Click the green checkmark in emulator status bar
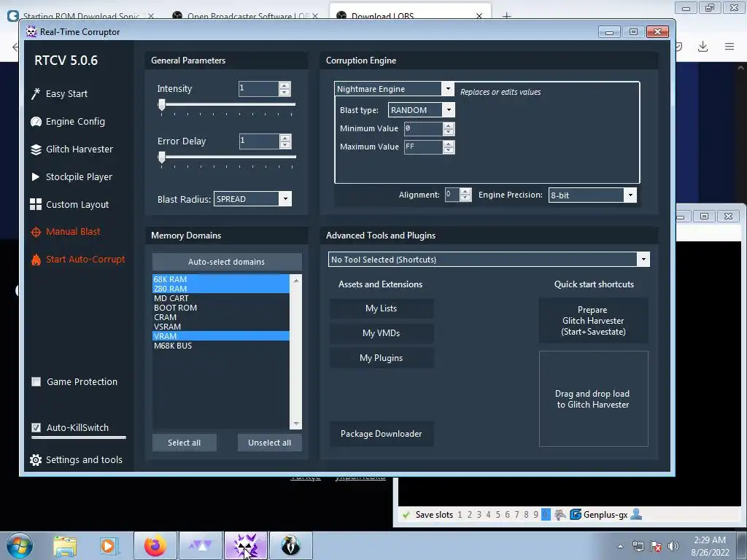 pos(406,515)
